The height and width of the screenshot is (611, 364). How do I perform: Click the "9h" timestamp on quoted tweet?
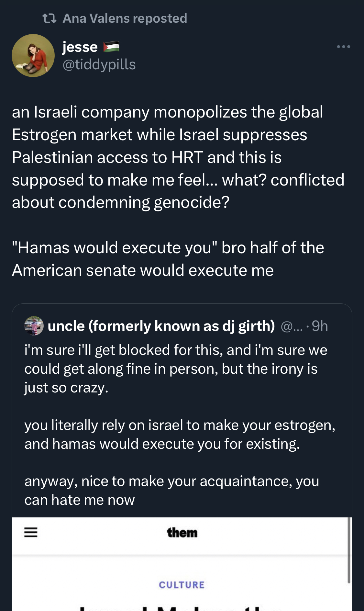[320, 326]
